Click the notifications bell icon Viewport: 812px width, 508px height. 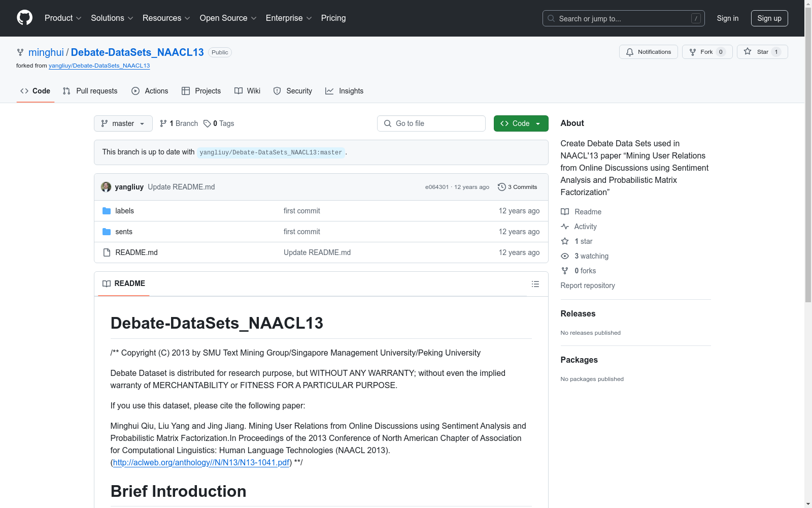630,52
